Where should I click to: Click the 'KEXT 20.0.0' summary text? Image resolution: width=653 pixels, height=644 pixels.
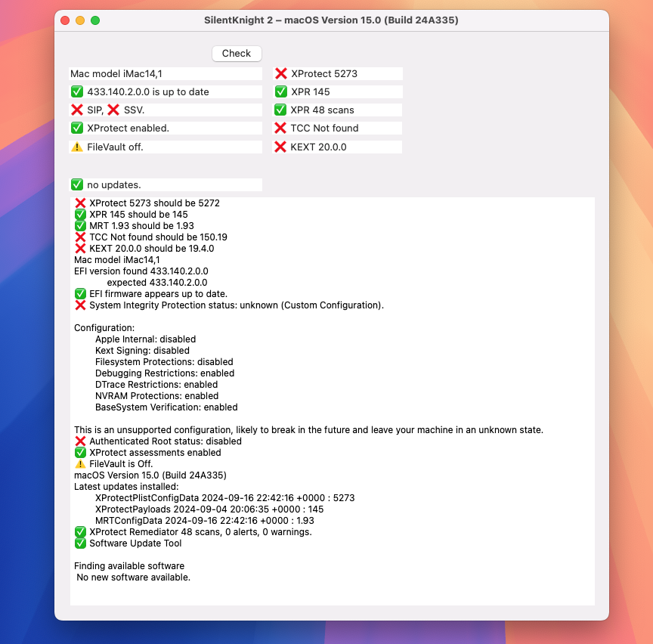click(x=318, y=147)
